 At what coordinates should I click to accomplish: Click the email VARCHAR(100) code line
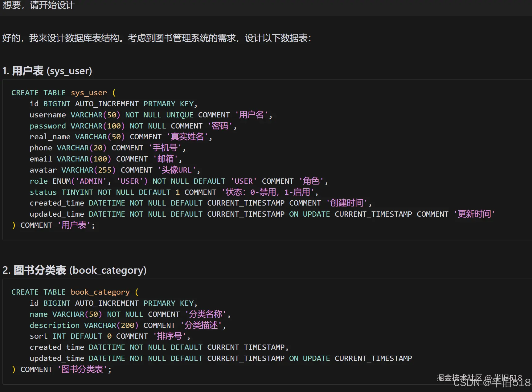[105, 159]
